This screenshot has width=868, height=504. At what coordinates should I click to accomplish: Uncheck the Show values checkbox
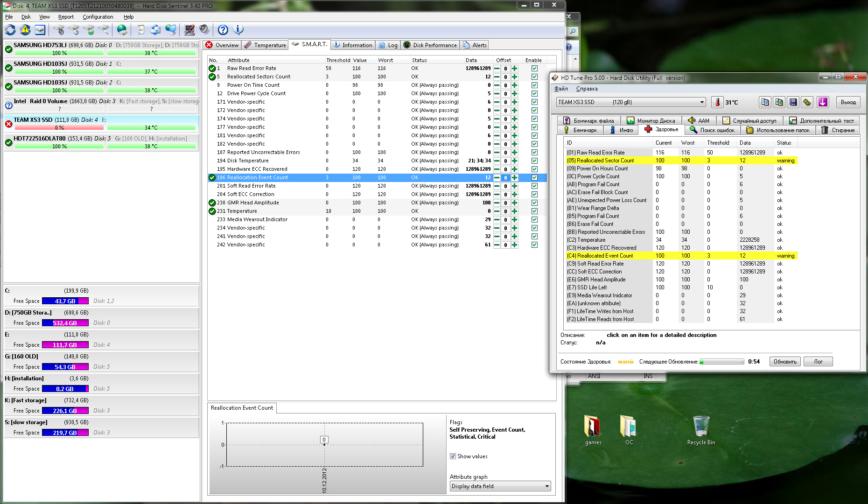pyautogui.click(x=453, y=456)
